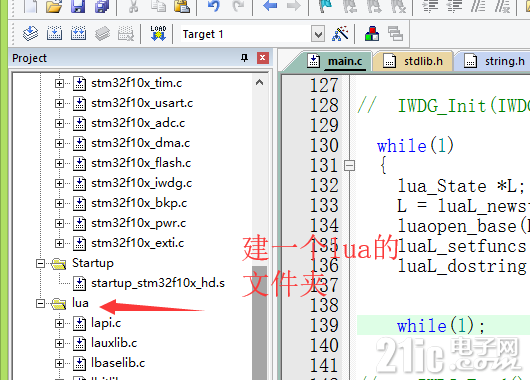Stop the build process
This screenshot has height=380, width=530.
point(126,34)
